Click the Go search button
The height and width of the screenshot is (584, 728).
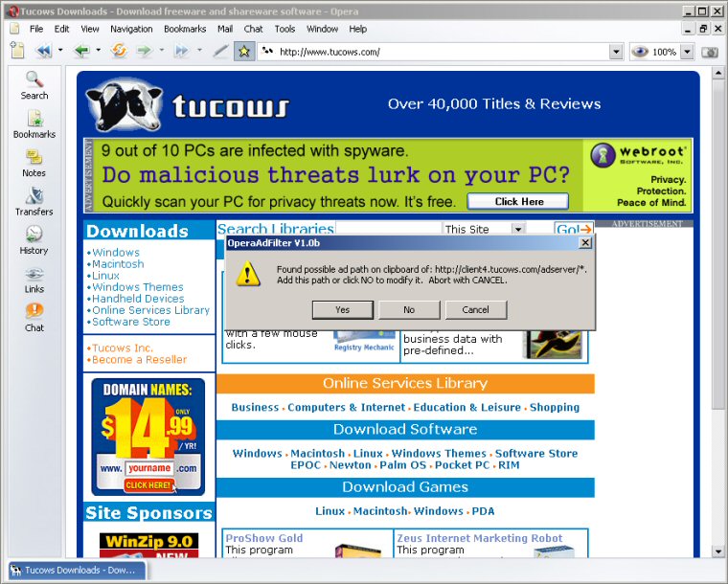[574, 229]
